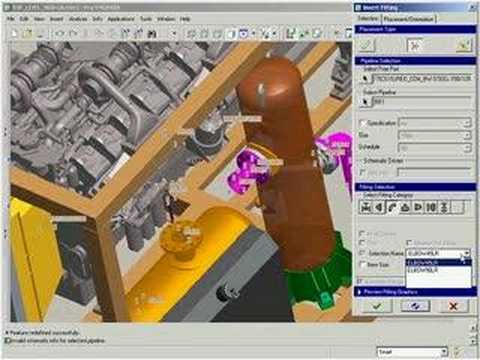Select the blank last fitting category button
The height and width of the screenshot is (360, 480).
458,207
